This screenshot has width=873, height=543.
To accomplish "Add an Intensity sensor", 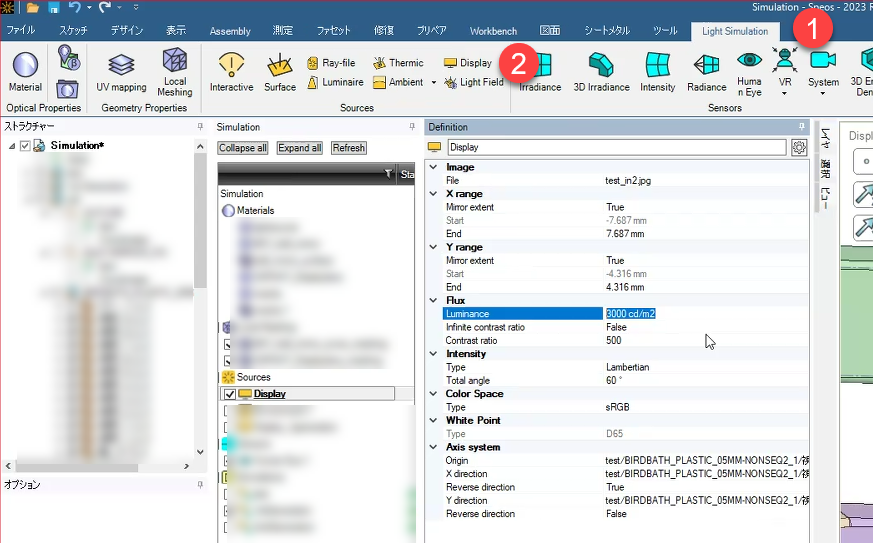I will point(657,72).
